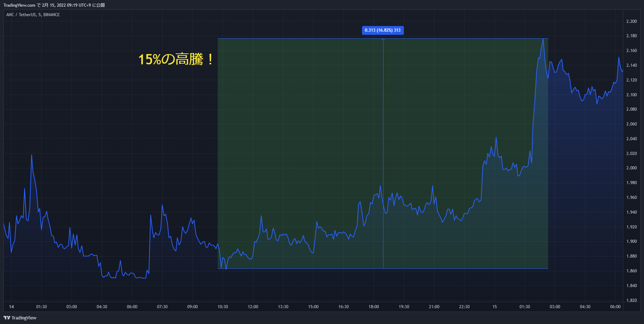This screenshot has width=644, height=324.
Task: Click the 09:00 time axis label
Action: pos(192,307)
